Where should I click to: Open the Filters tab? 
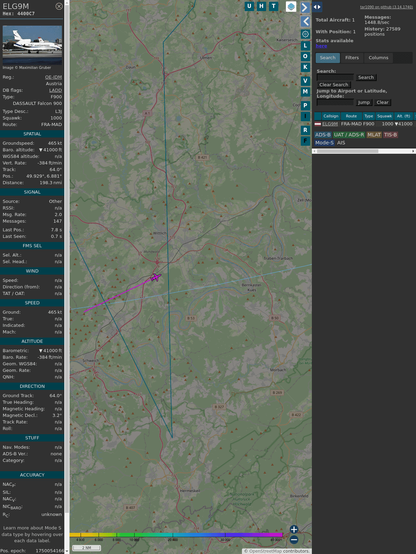pyautogui.click(x=352, y=58)
